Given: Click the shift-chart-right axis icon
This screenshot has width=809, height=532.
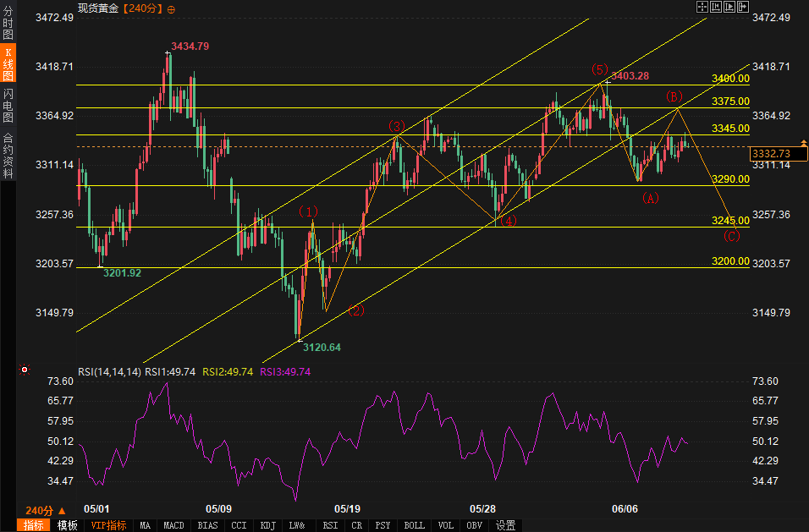Looking at the screenshot, I should tap(729, 7).
